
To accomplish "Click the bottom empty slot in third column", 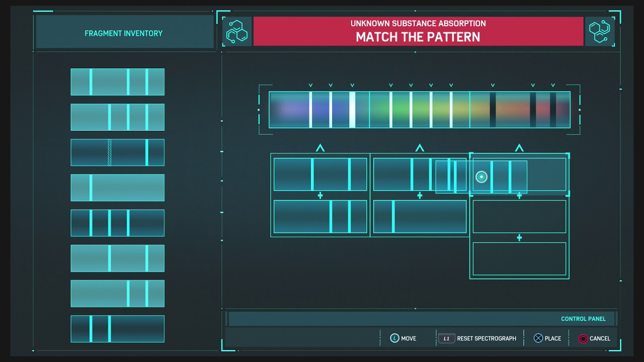I will pyautogui.click(x=519, y=259).
